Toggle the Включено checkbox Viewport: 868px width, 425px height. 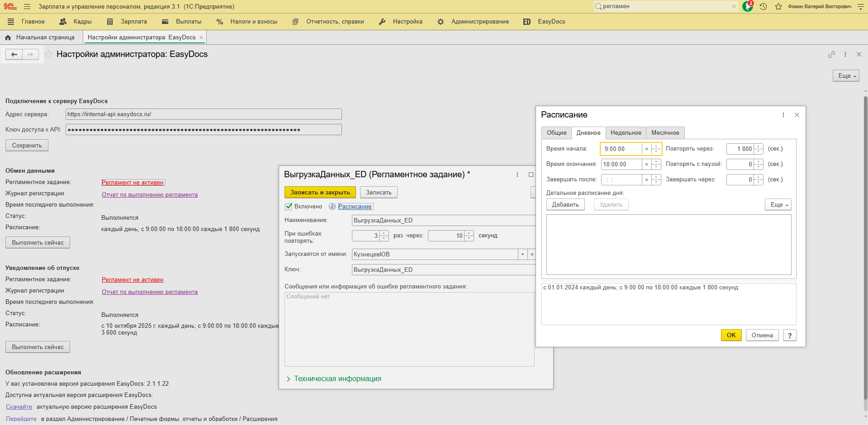[289, 207]
